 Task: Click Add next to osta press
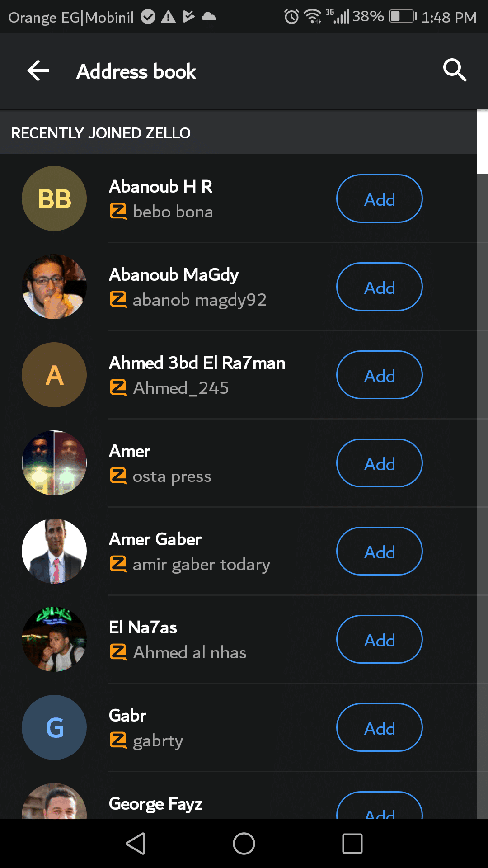click(380, 463)
